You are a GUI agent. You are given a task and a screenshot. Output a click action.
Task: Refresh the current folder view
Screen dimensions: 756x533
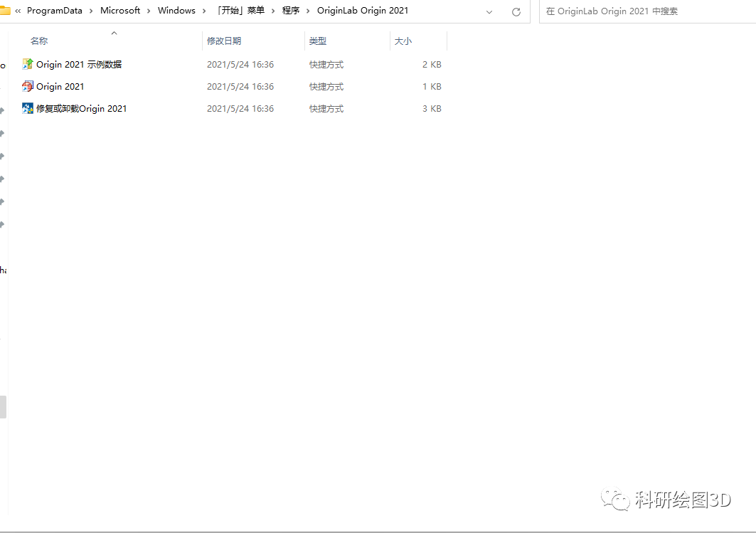[516, 11]
